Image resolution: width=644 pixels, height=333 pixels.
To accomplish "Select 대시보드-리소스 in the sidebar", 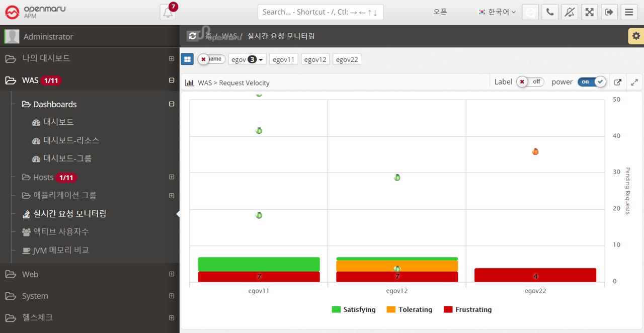I will tap(71, 140).
